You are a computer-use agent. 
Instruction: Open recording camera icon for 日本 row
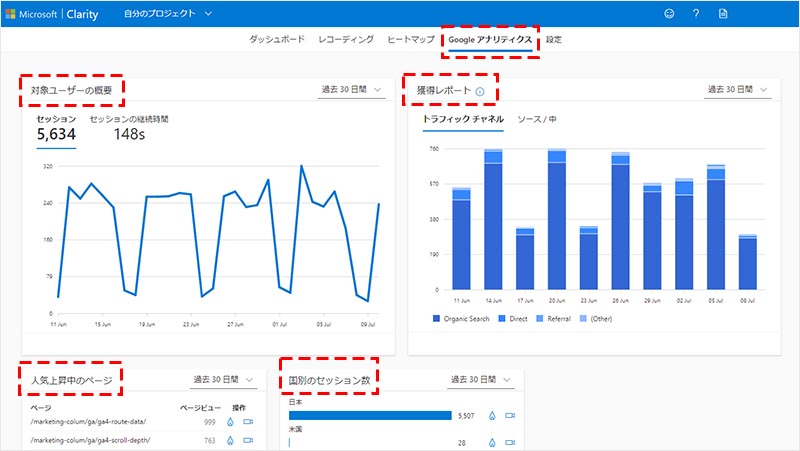[x=509, y=416]
